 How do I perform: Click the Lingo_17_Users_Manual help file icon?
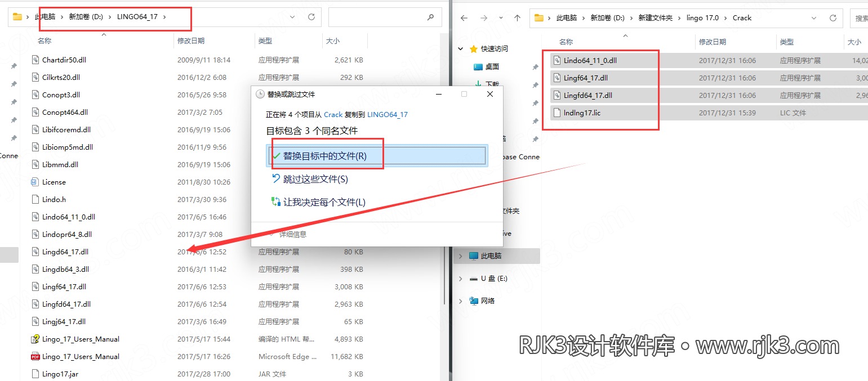pos(35,339)
